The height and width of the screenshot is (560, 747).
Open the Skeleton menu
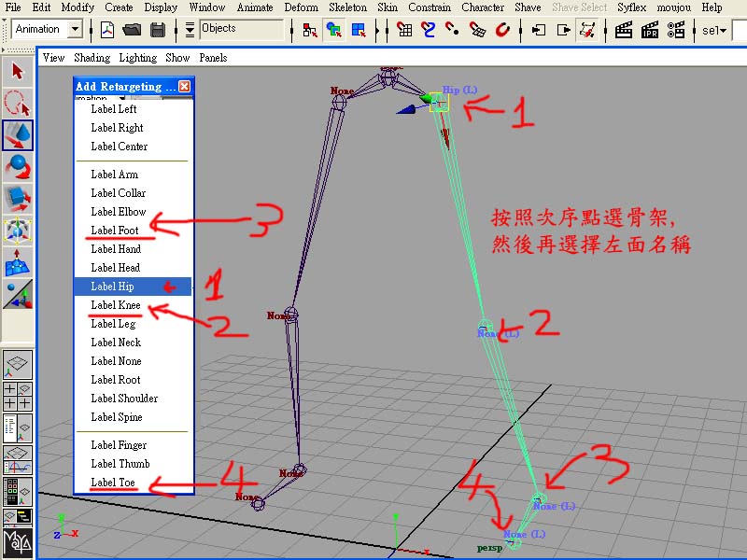(347, 7)
